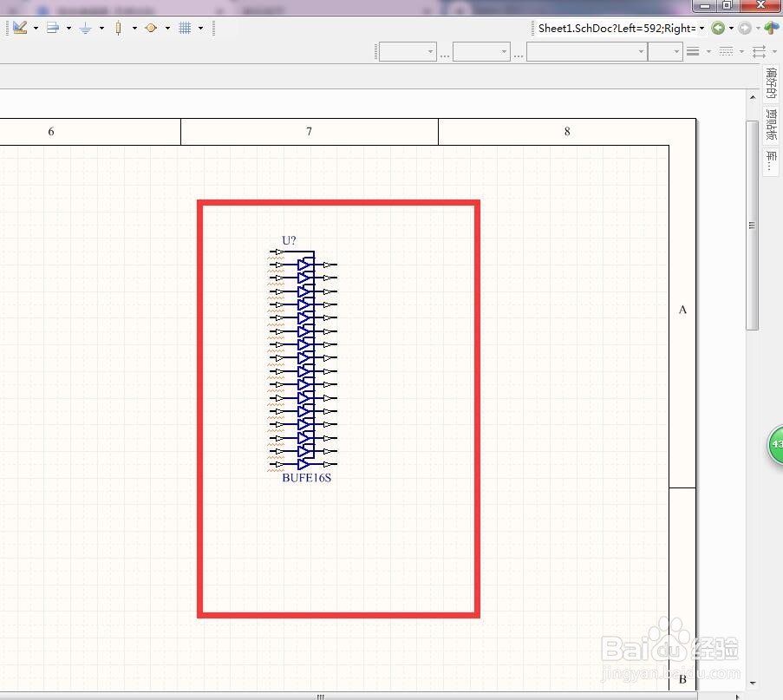This screenshot has height=700, width=783.
Task: Expand the power sources dropdown arrow
Action: 101,28
